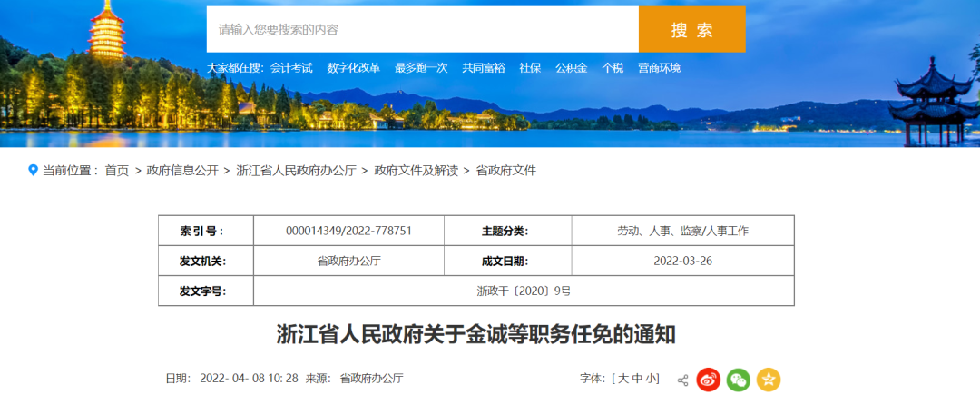Click the 索引号 label cell
Viewport: 980px width, 405px height.
click(206, 231)
